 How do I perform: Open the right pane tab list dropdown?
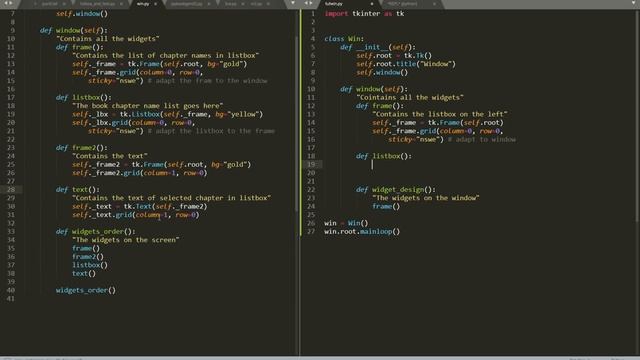633,3
